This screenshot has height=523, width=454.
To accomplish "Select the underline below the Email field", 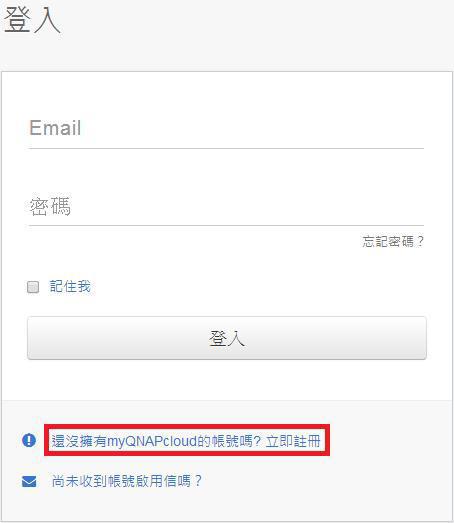I will tap(226, 148).
